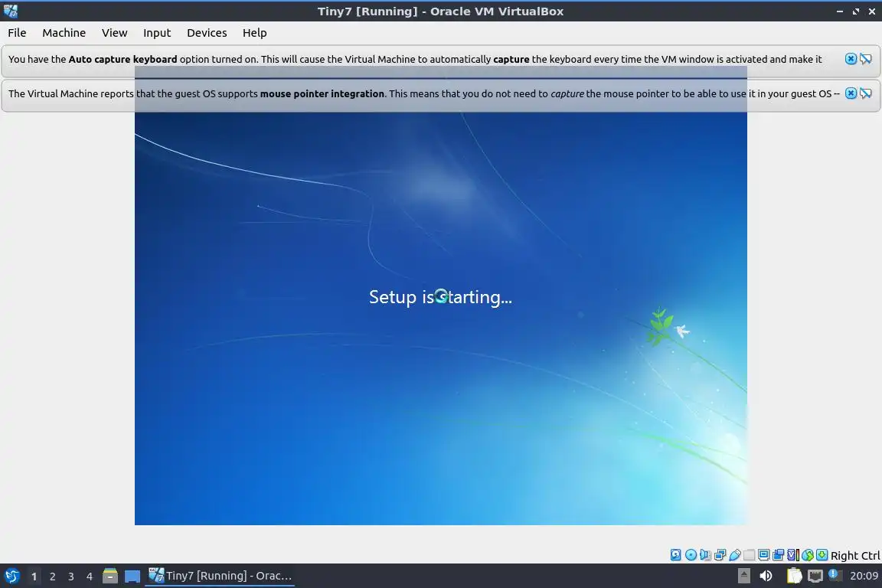Open the volume control tray icon

(766, 576)
